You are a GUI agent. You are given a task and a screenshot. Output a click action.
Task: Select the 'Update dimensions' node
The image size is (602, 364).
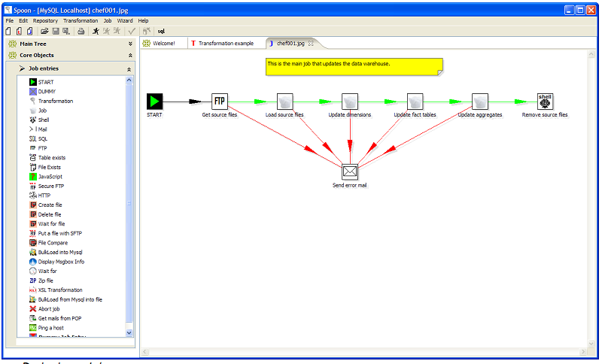click(350, 102)
